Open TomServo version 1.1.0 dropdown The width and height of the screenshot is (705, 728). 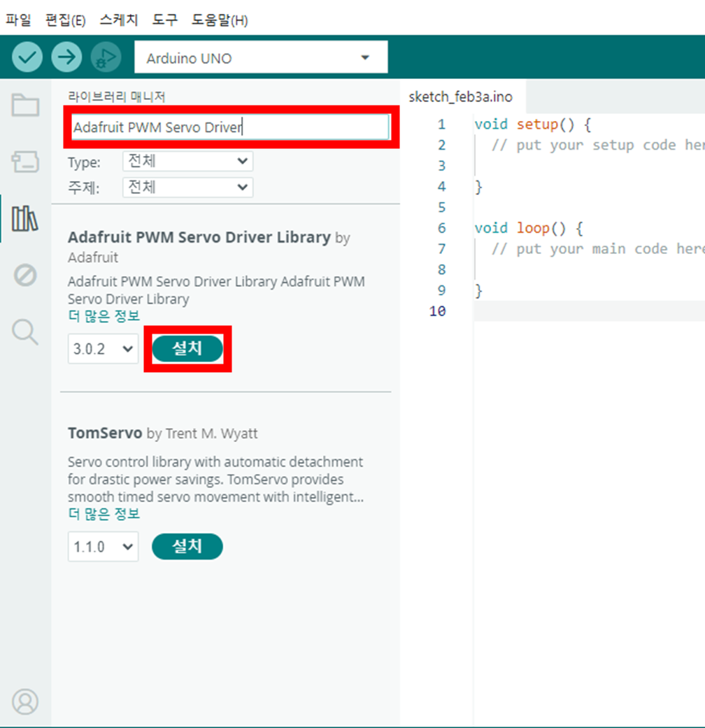(x=103, y=547)
